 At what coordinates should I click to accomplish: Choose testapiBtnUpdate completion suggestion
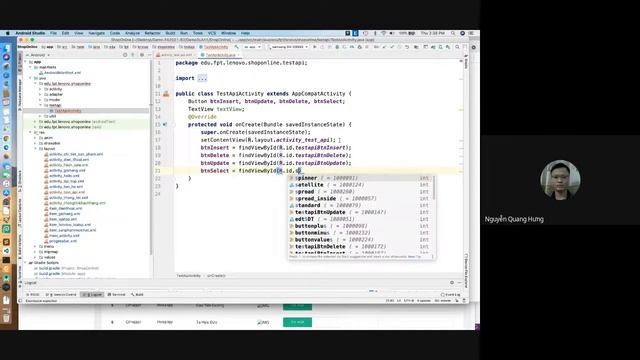[360, 212]
